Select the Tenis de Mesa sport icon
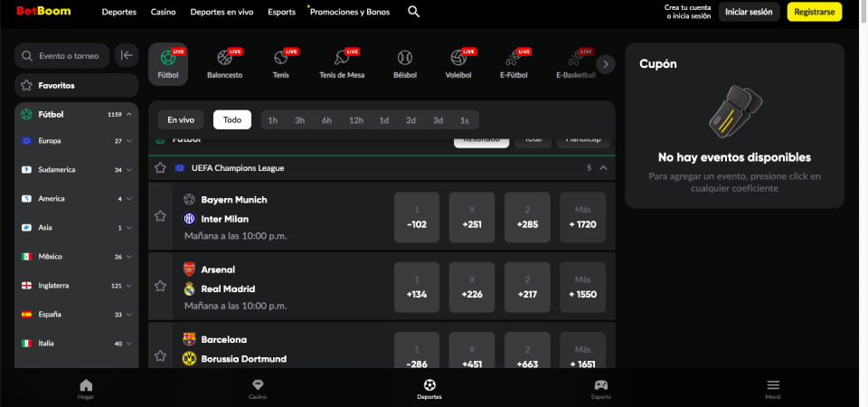Screen dimensions: 868x407 342,64
